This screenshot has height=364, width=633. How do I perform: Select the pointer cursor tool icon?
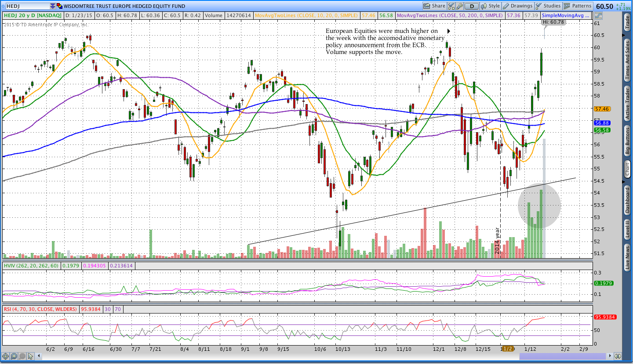click(x=31, y=356)
